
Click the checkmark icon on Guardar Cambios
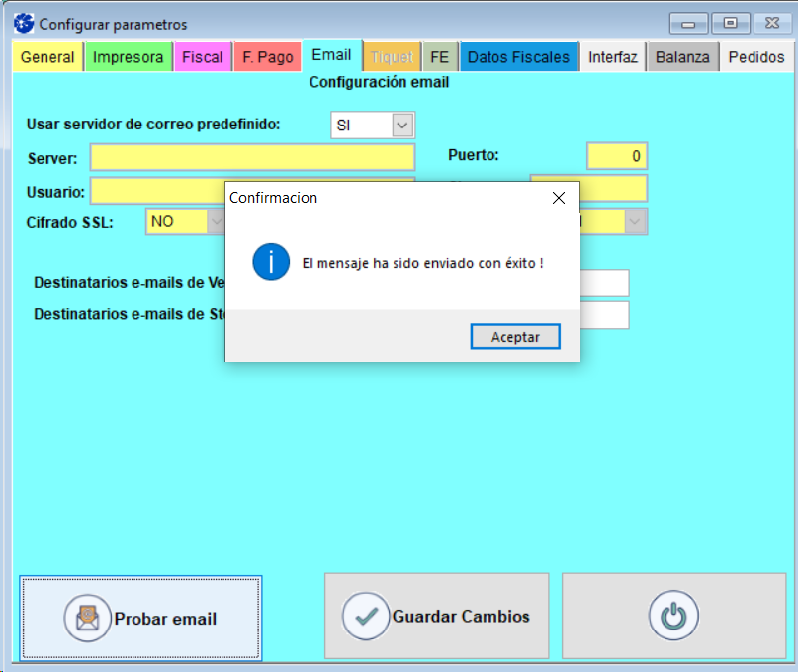point(366,616)
